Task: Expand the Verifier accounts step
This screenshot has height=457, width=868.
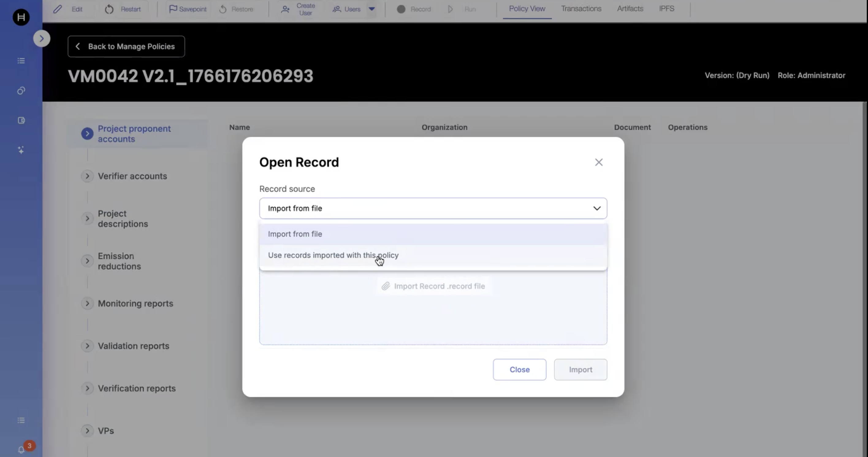Action: point(87,176)
